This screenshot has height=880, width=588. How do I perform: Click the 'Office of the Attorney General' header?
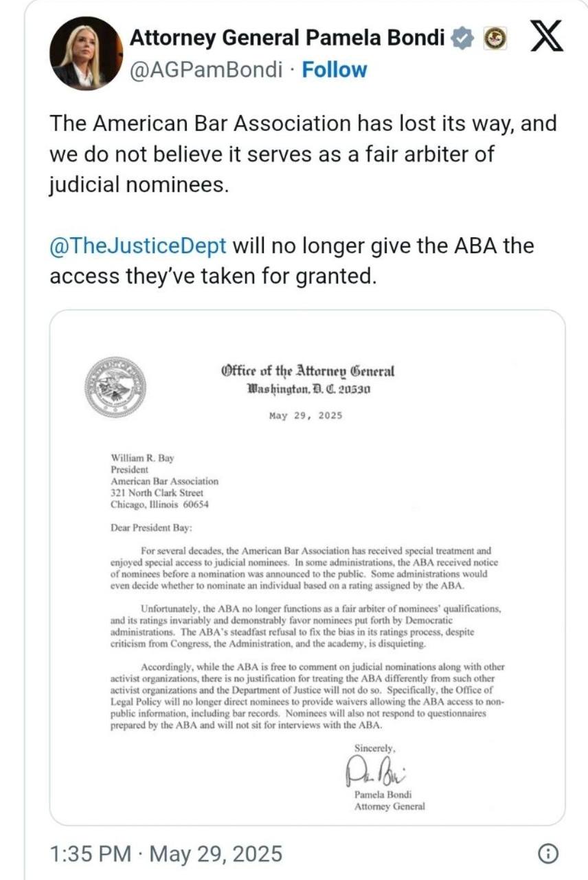click(309, 371)
